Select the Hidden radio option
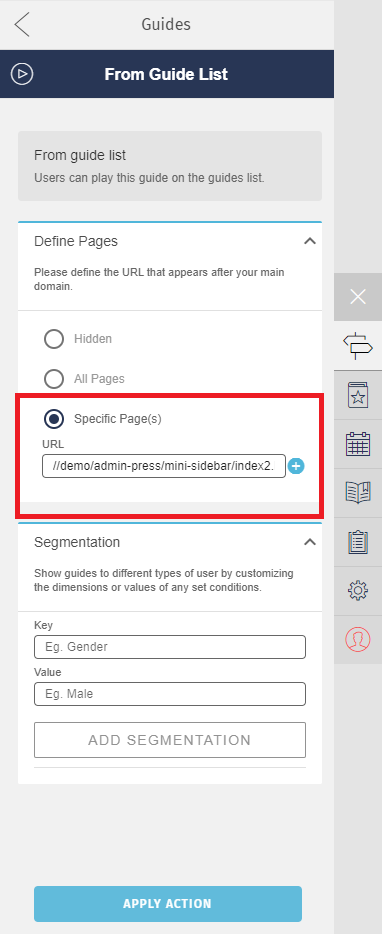The height and width of the screenshot is (934, 382). click(x=54, y=339)
